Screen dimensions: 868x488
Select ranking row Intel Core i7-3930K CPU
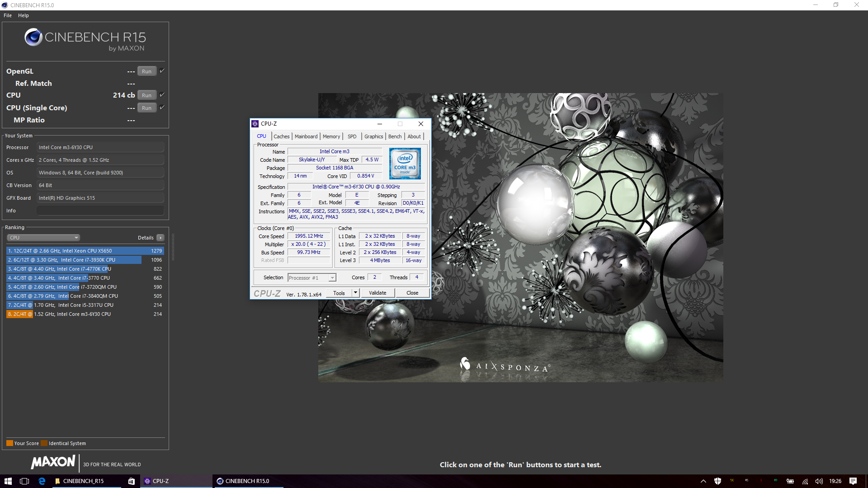[85, 260]
